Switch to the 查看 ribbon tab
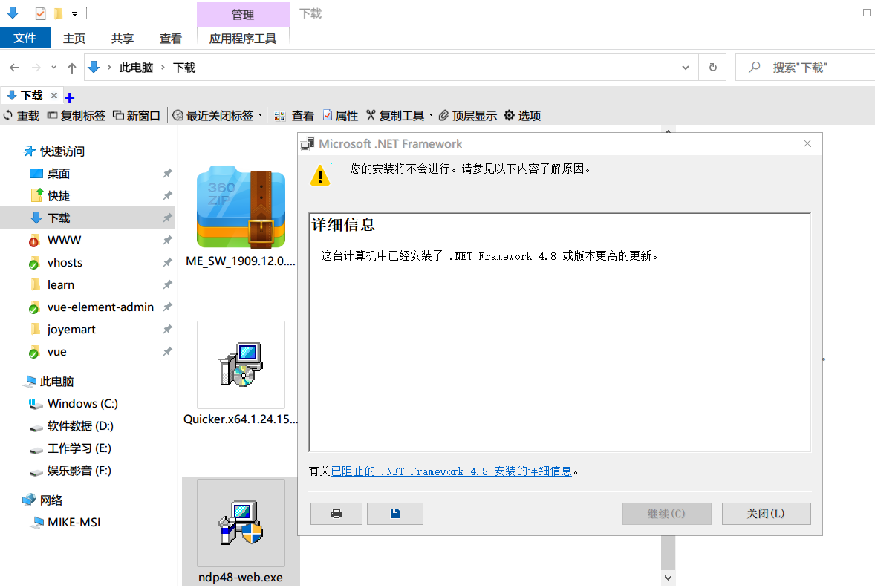The height and width of the screenshot is (588, 875). click(x=171, y=39)
